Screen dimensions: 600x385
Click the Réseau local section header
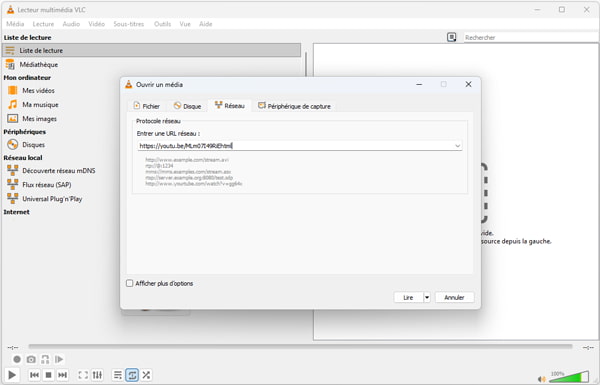pyautogui.click(x=23, y=158)
